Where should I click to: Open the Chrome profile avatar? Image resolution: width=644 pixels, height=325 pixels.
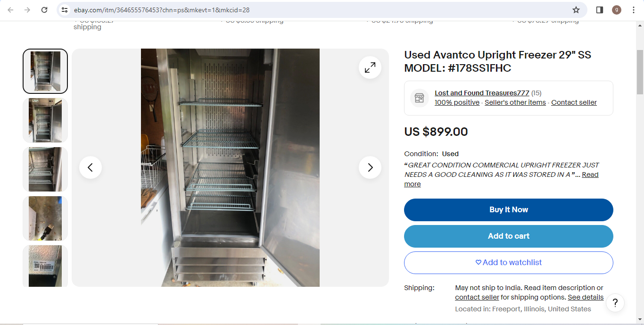tap(617, 10)
